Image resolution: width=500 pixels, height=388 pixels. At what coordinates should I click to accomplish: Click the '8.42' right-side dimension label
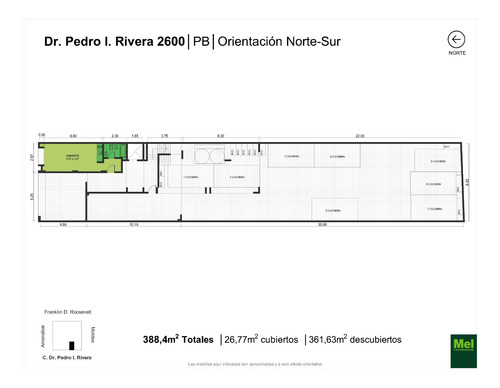pyautogui.click(x=467, y=182)
